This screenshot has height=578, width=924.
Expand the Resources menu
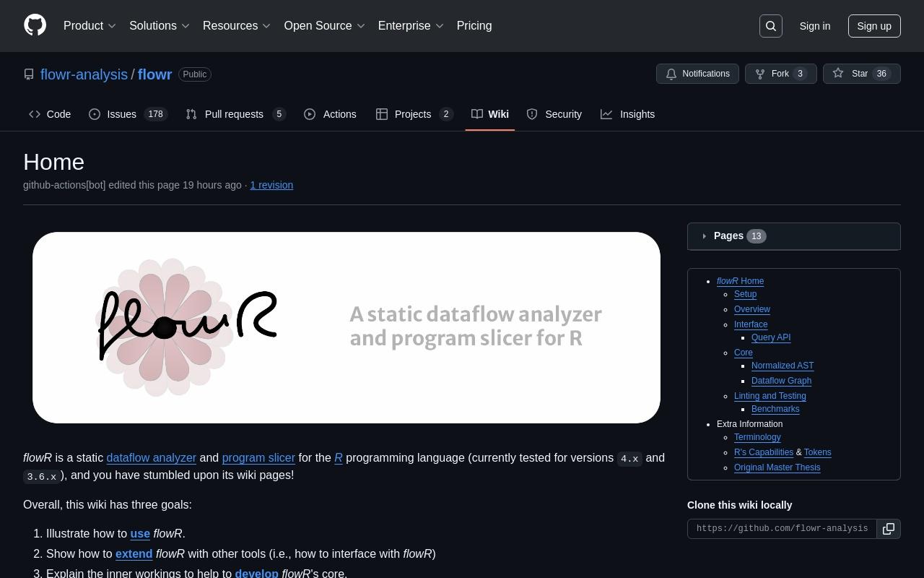(x=237, y=26)
